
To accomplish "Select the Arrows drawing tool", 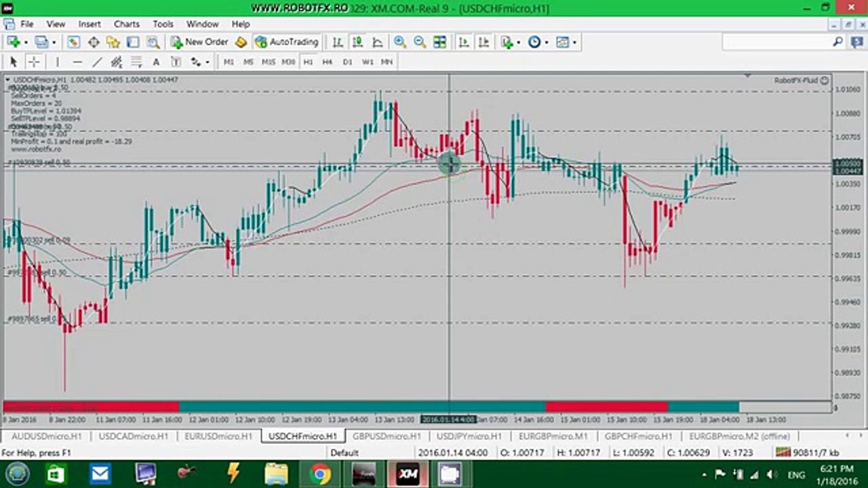I will [195, 62].
